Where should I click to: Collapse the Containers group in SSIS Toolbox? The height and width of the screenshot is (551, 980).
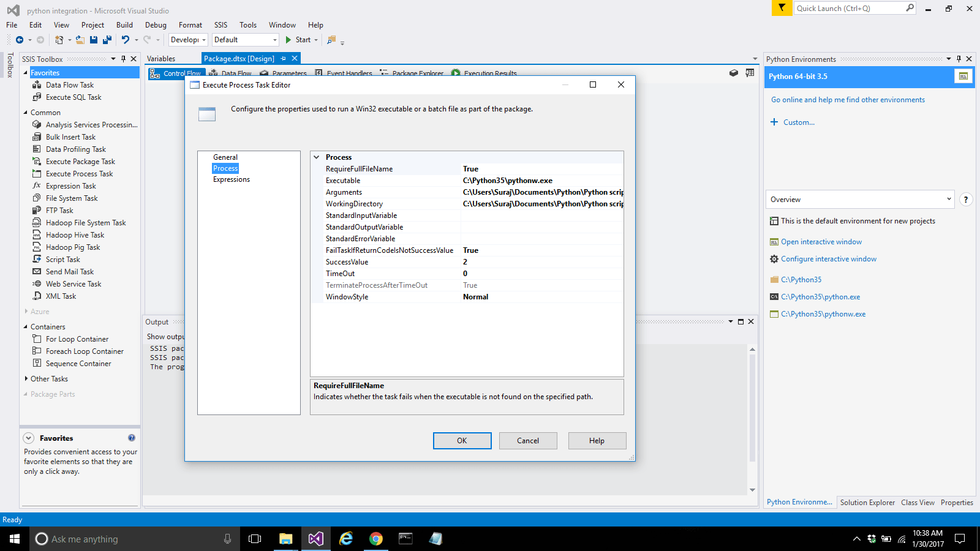[26, 327]
